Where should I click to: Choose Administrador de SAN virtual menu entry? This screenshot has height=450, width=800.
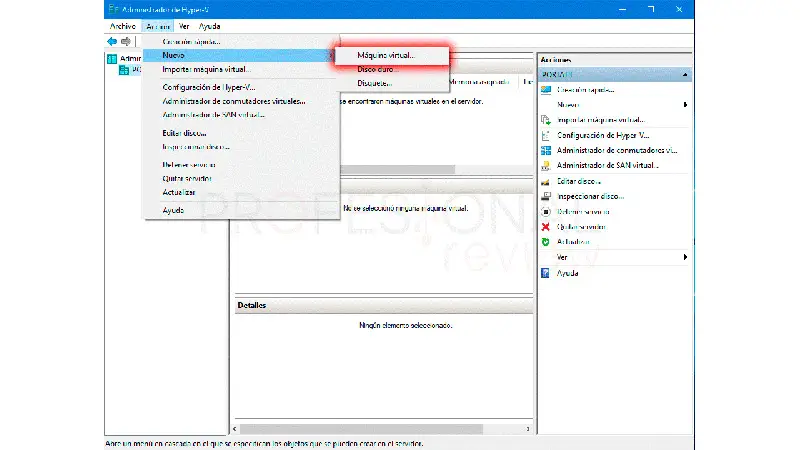click(241, 115)
